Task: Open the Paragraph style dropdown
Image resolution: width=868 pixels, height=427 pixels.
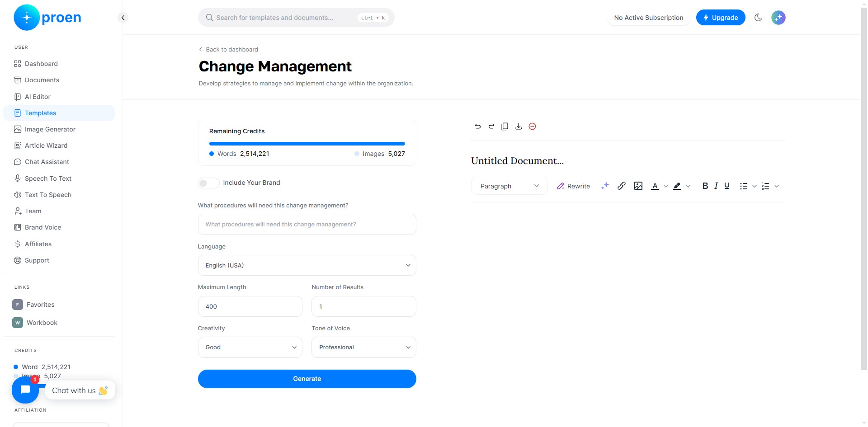Action: point(509,186)
